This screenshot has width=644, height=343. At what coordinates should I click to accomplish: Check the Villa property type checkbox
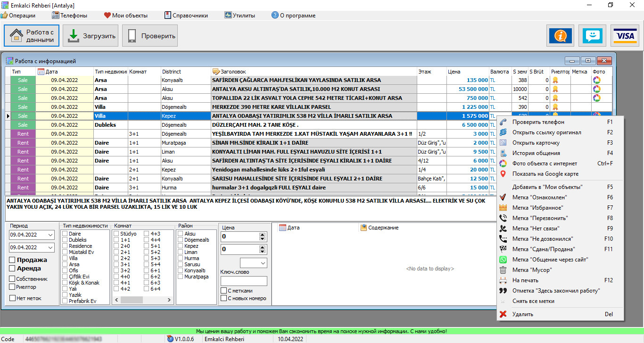(65, 258)
